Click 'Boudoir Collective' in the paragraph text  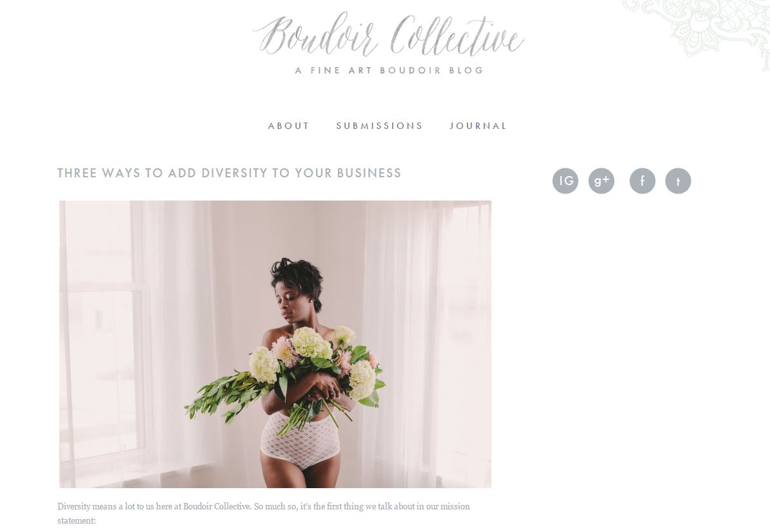pyautogui.click(x=217, y=506)
